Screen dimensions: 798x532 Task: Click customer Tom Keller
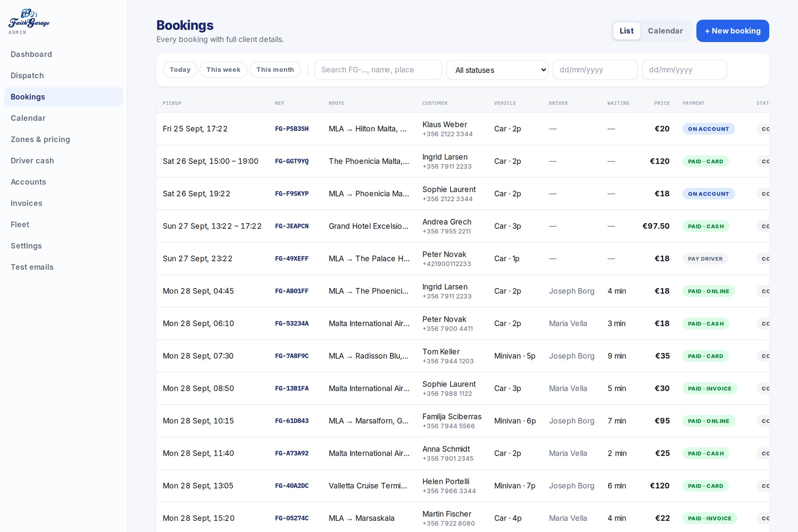click(441, 352)
